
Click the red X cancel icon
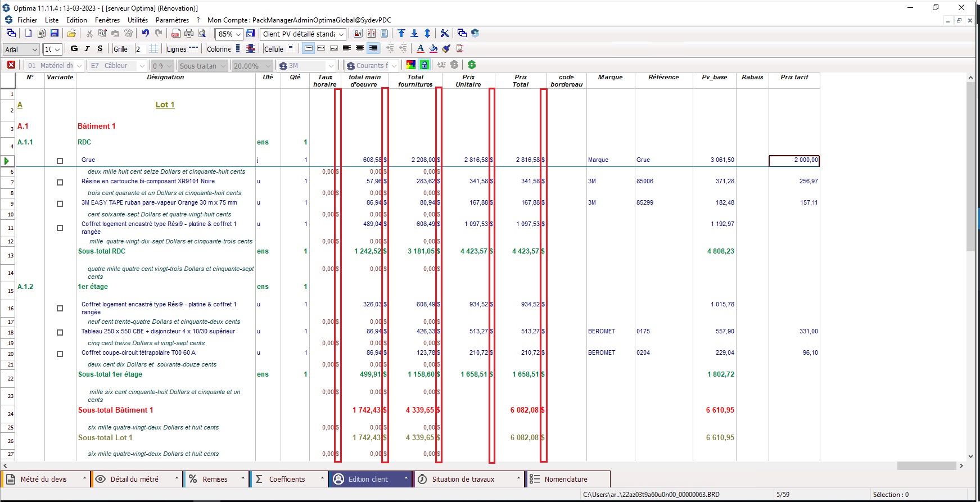pos(11,65)
